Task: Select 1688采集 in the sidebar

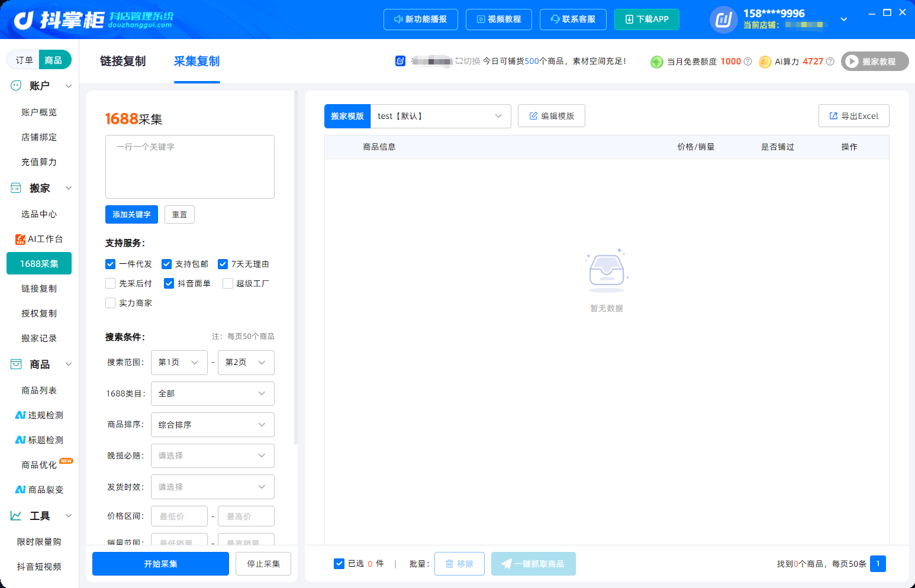Action: point(39,264)
